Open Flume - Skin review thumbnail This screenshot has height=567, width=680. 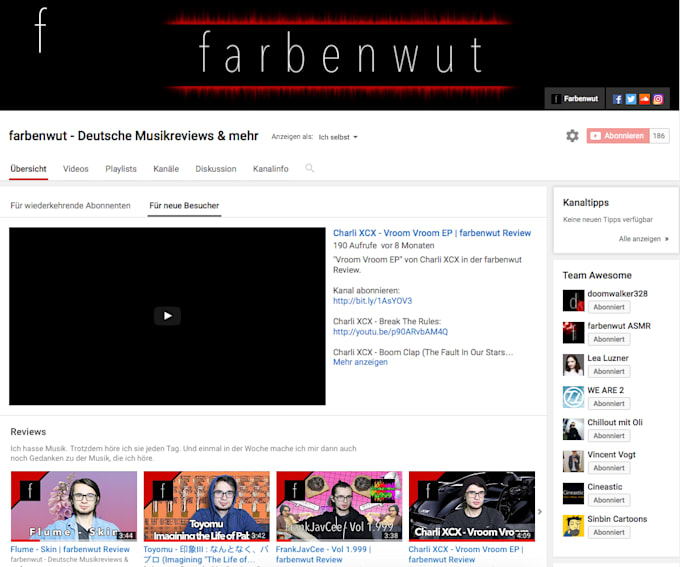tap(74, 506)
